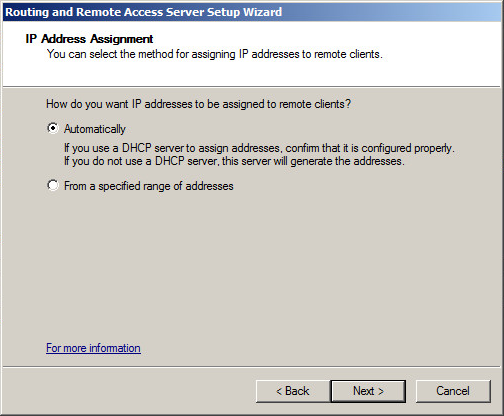Click the 'Automatically' option label text
Viewport: 504px width, 416px height.
point(95,129)
